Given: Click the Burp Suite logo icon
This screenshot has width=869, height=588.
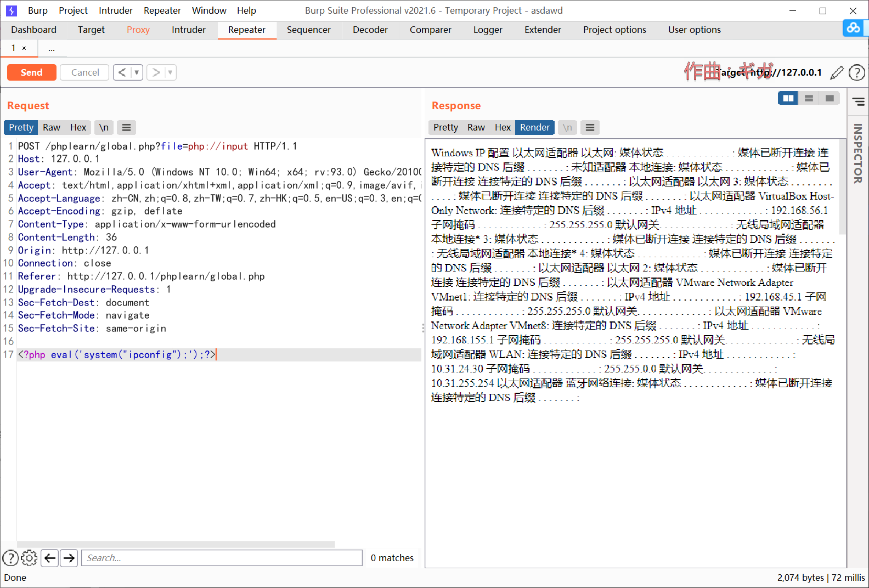Looking at the screenshot, I should click(x=12, y=10).
